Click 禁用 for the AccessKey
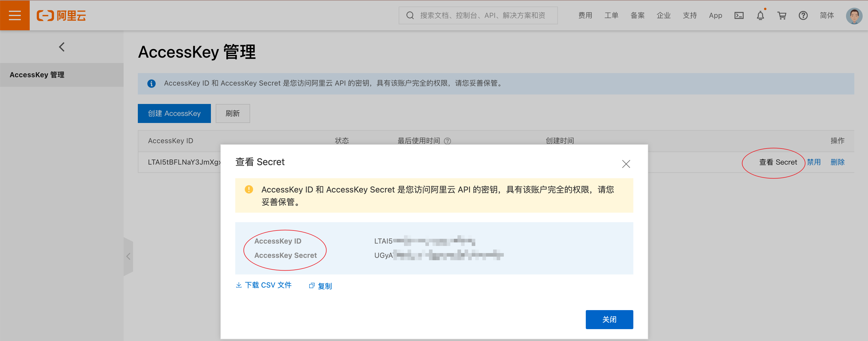The image size is (868, 341). click(x=813, y=162)
